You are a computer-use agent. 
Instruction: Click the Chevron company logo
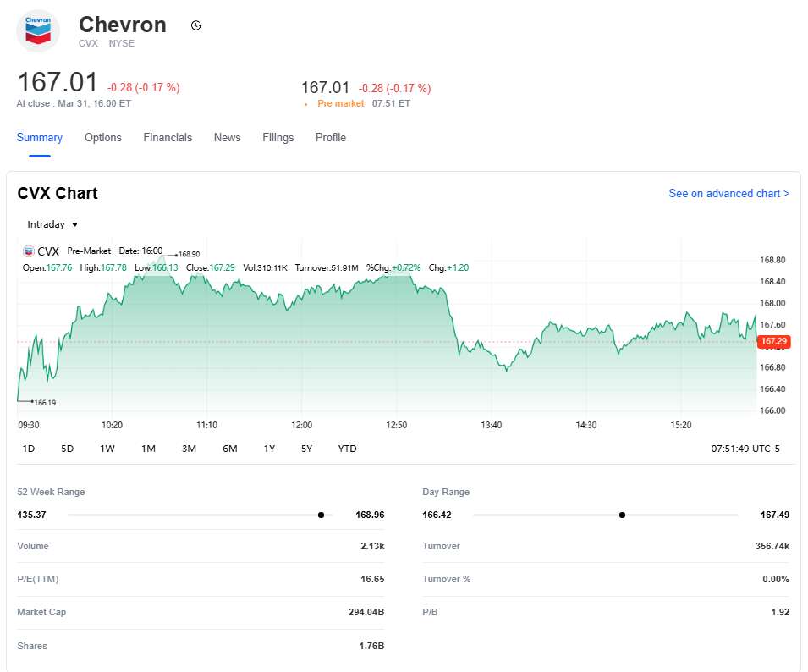38,30
